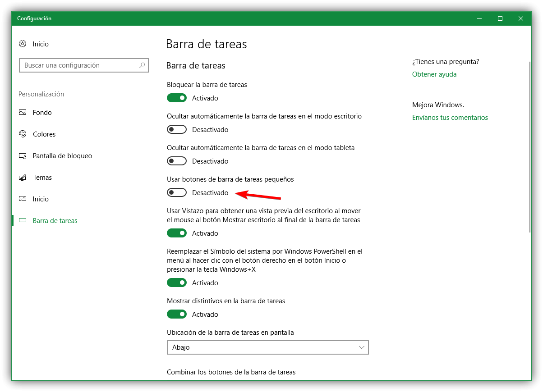Disable Mostrar distintivos en la barra toggle
The image size is (543, 392).
[x=177, y=315]
